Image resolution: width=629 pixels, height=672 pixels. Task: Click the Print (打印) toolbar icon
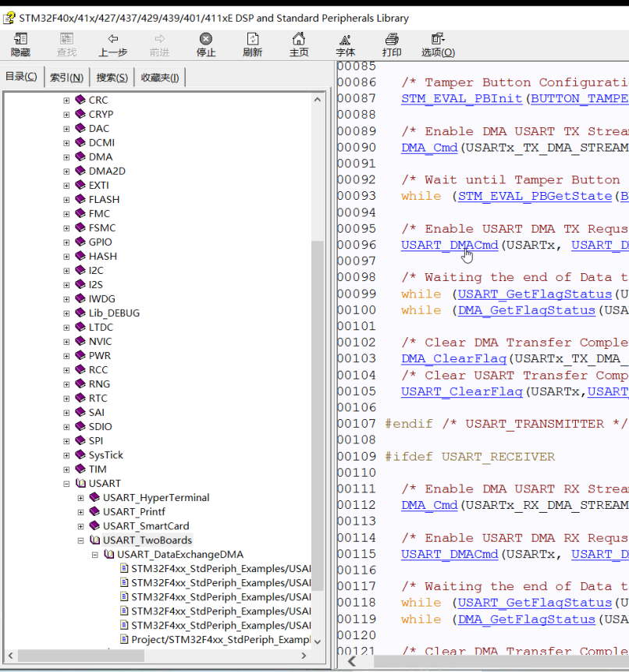click(x=392, y=39)
